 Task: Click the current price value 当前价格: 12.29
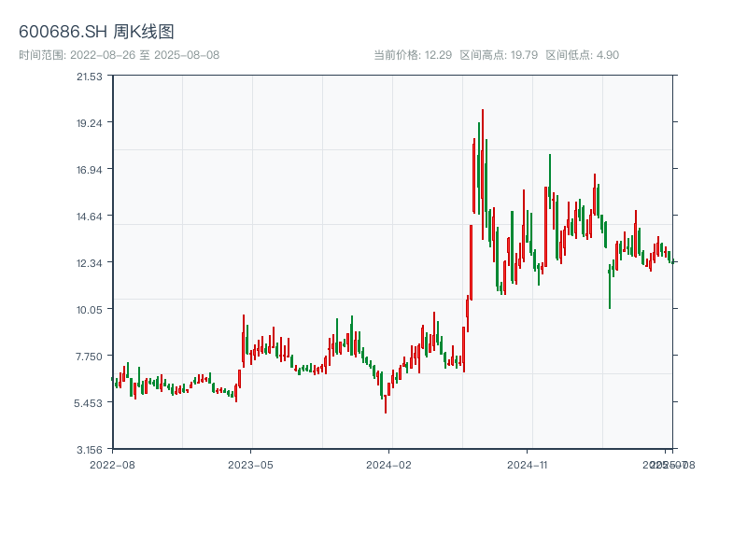tap(413, 55)
